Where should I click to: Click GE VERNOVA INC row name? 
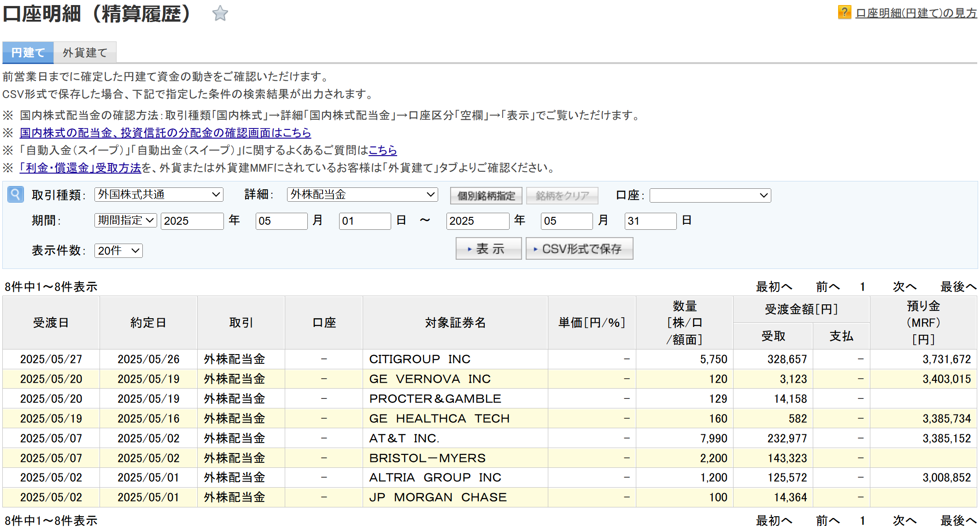(x=430, y=379)
